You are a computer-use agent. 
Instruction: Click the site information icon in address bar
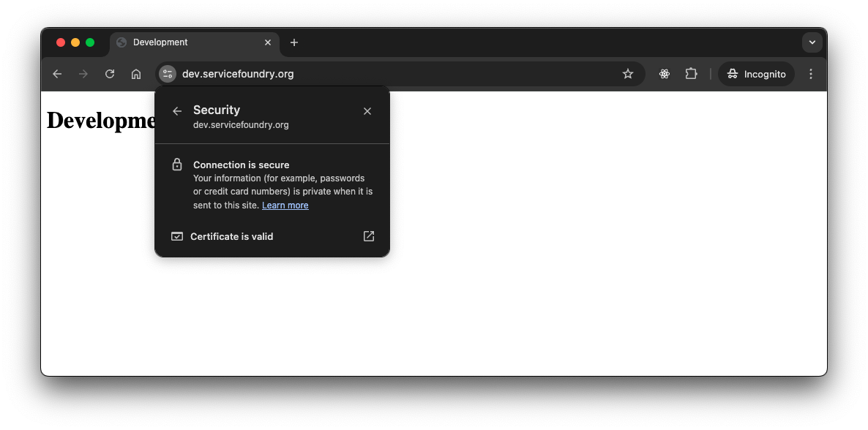click(167, 73)
